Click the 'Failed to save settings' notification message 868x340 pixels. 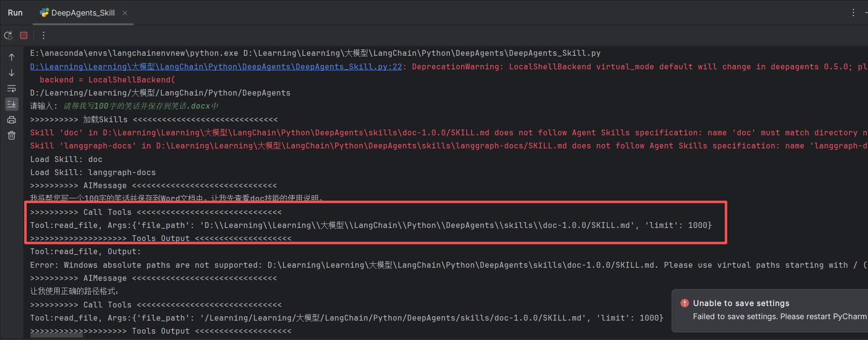coord(780,316)
